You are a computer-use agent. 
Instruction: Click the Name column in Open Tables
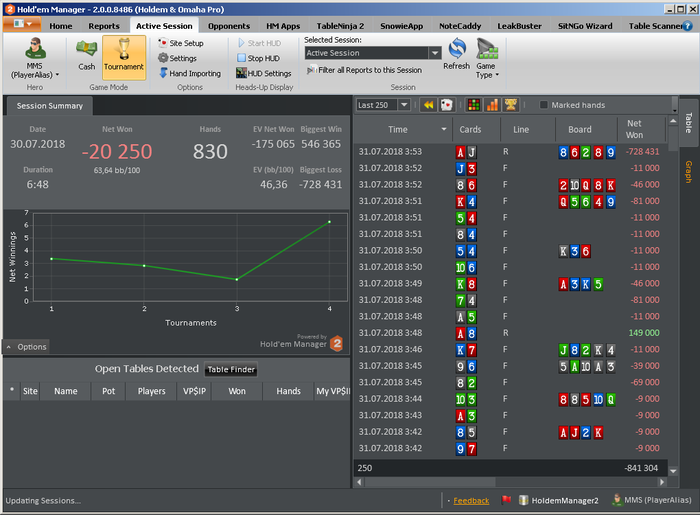(66, 391)
